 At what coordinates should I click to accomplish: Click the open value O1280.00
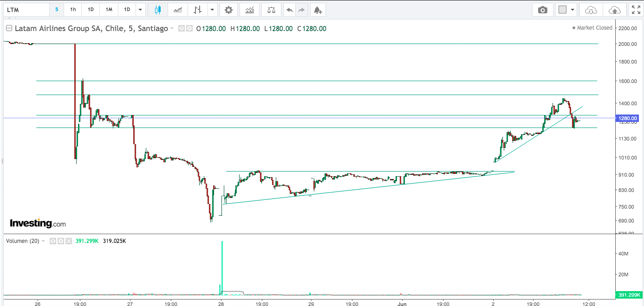pyautogui.click(x=211, y=28)
